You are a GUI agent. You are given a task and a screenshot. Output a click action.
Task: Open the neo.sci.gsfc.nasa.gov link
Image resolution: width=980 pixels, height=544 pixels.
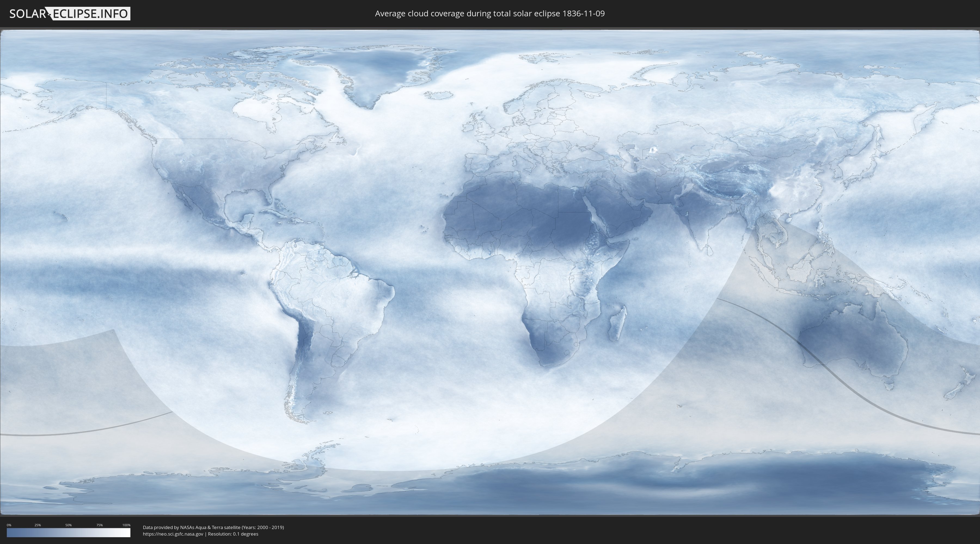173,534
